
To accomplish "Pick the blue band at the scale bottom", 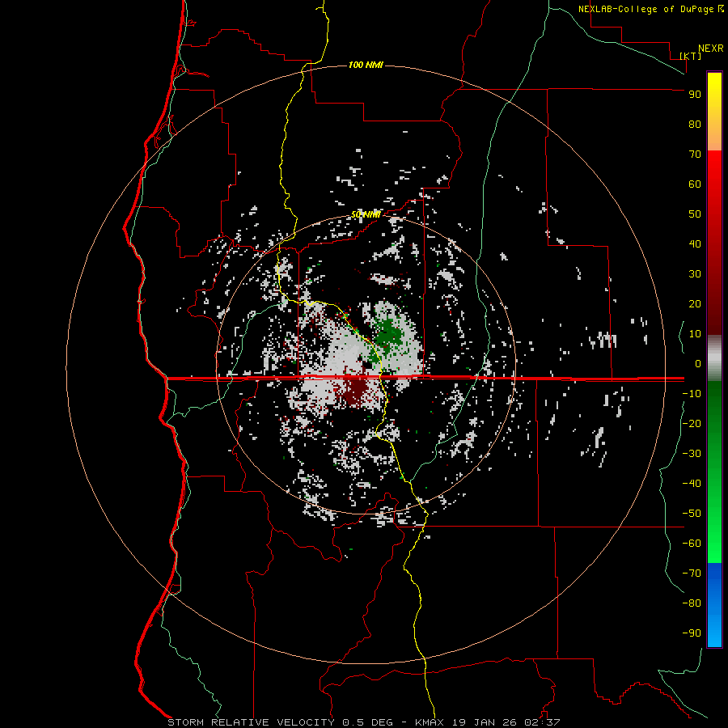I will (x=714, y=605).
